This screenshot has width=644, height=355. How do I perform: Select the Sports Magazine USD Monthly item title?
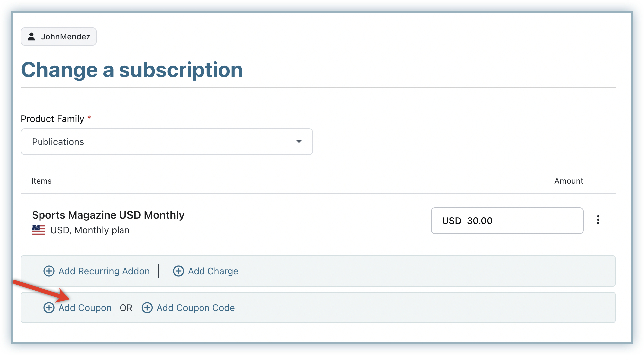[108, 215]
